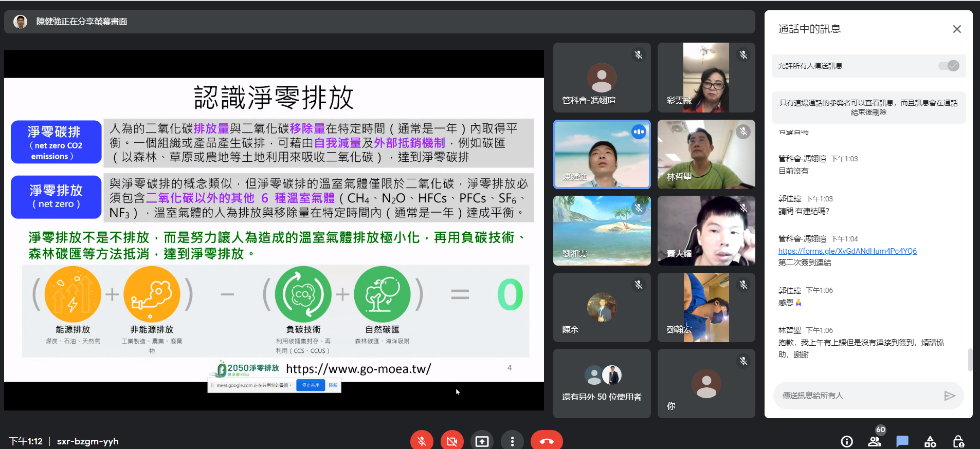Open the activities icon
Viewport: 980px width, 449px height.
click(x=930, y=441)
